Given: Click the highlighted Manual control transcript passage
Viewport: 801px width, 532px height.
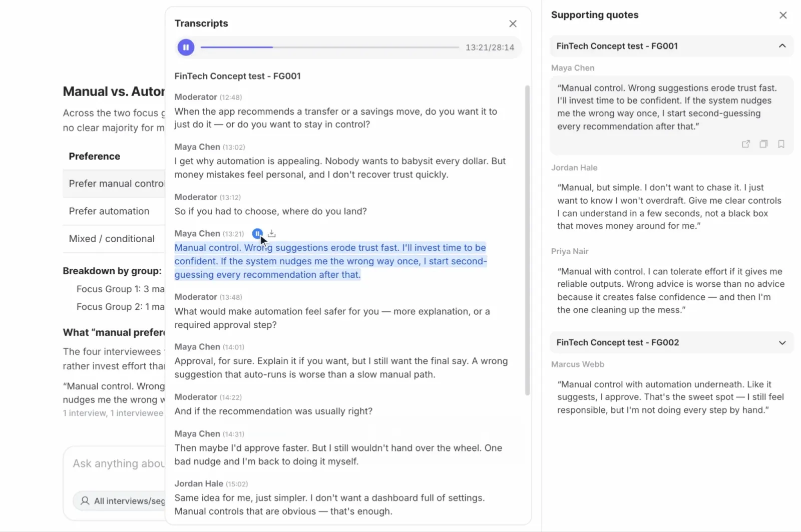Looking at the screenshot, I should pyautogui.click(x=330, y=261).
